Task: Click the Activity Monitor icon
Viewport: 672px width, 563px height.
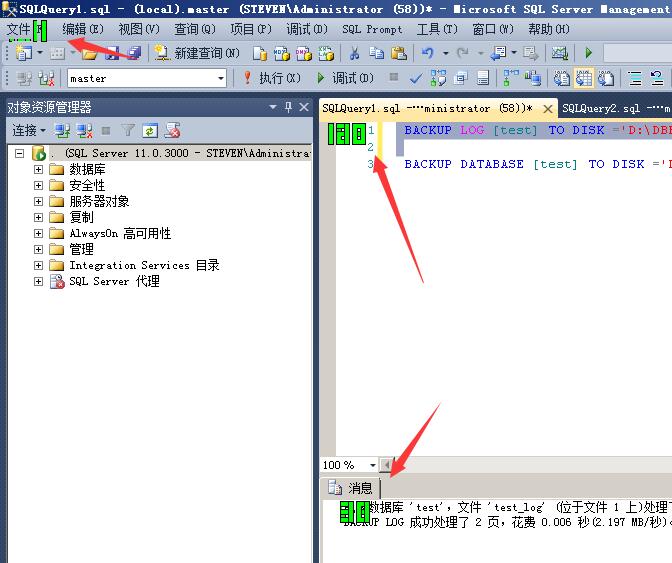Action: pos(560,53)
